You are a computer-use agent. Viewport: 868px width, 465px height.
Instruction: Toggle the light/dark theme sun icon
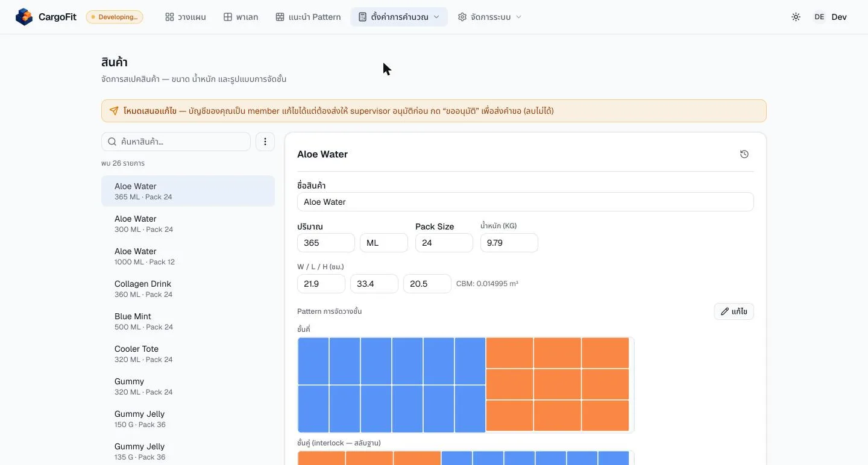pos(796,17)
